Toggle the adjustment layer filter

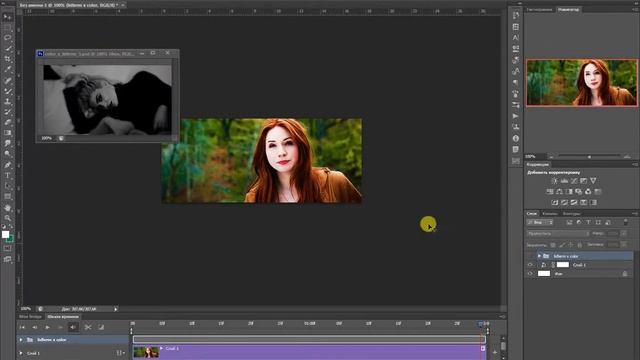pos(579,222)
